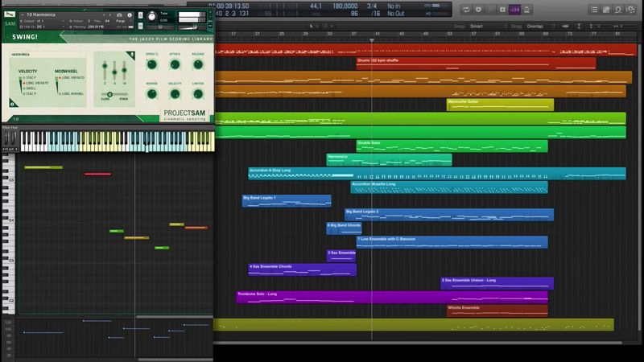Select the Drums 162 bpm shuffle region
Image resolution: width=644 pixels, height=362 pixels.
[476, 64]
